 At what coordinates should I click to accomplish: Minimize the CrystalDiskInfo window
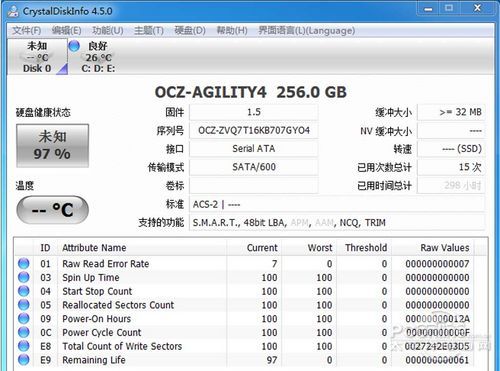428,9
